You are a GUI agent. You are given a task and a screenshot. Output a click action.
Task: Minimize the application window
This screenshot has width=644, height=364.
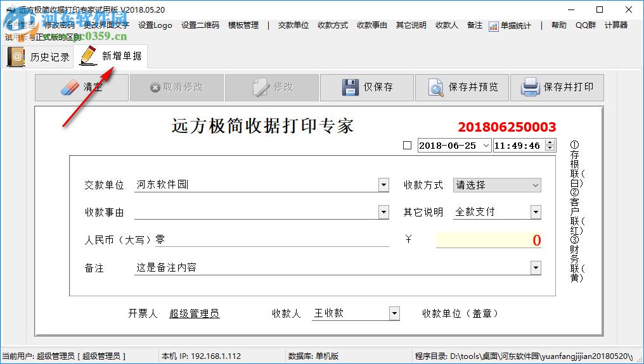[570, 9]
